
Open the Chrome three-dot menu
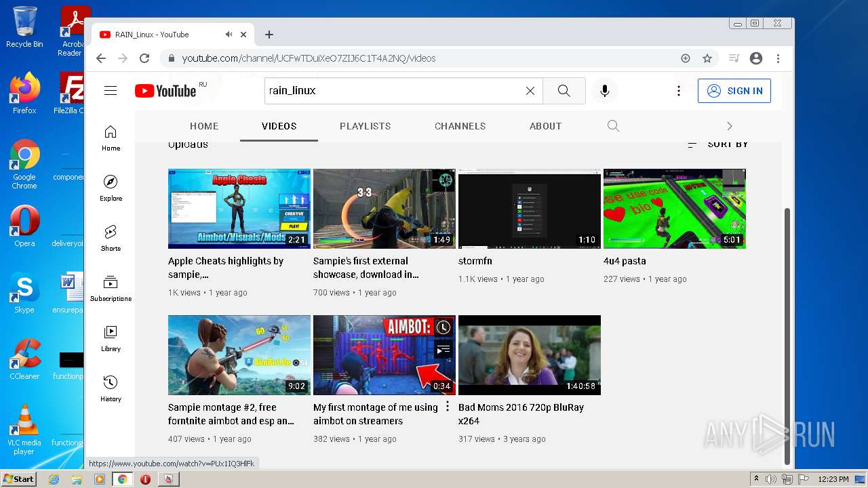(x=778, y=58)
